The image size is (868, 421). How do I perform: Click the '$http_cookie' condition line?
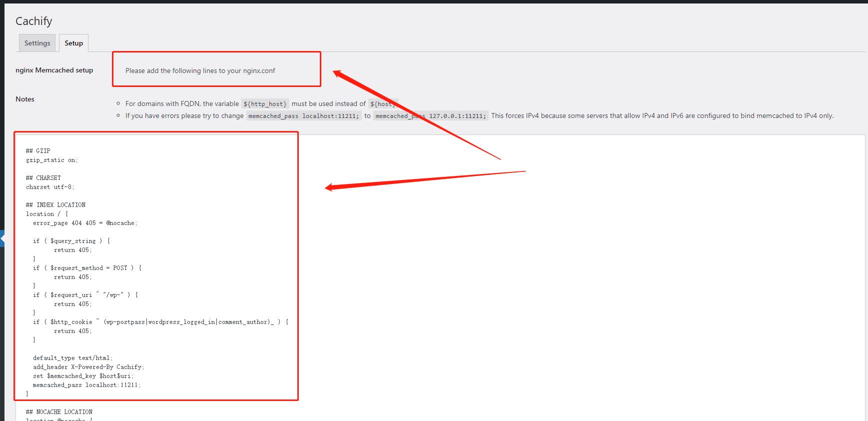pos(161,322)
